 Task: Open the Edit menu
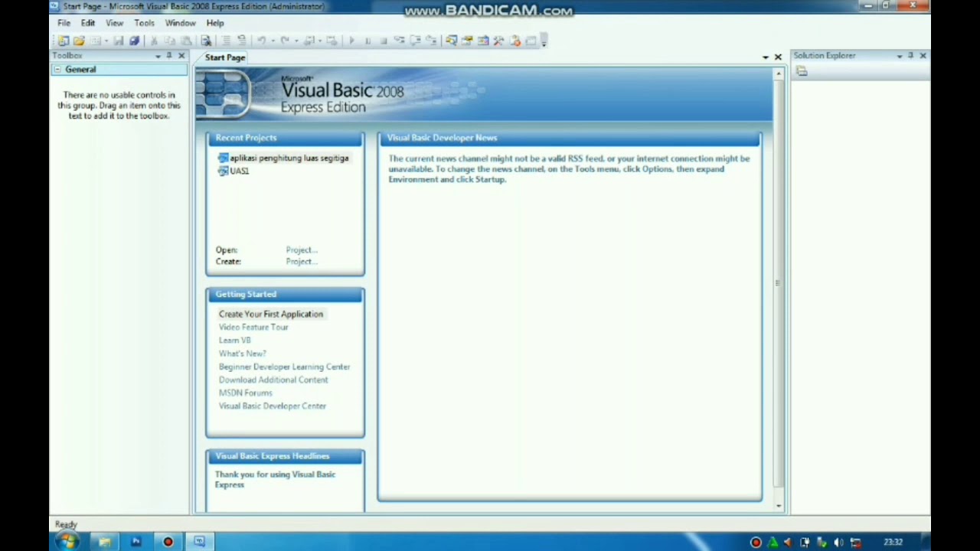[88, 23]
